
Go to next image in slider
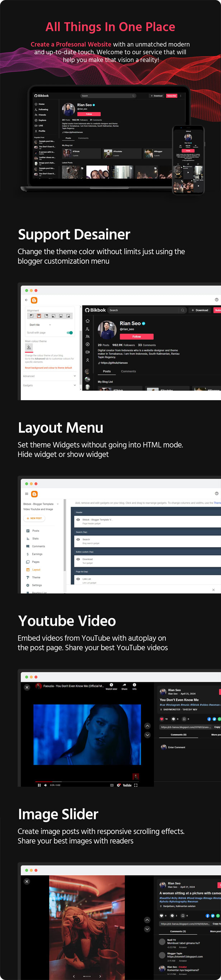pyautogui.click(x=100, y=976)
